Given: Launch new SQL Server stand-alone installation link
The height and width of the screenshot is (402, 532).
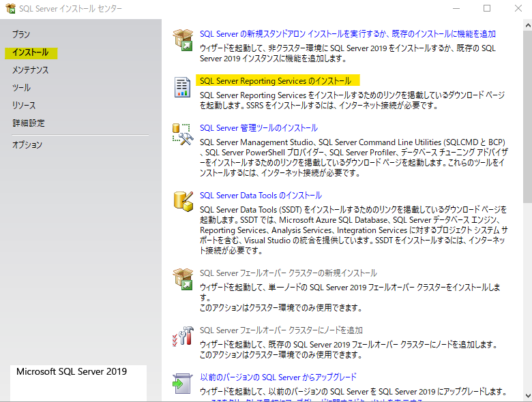Looking at the screenshot, I should (347, 33).
